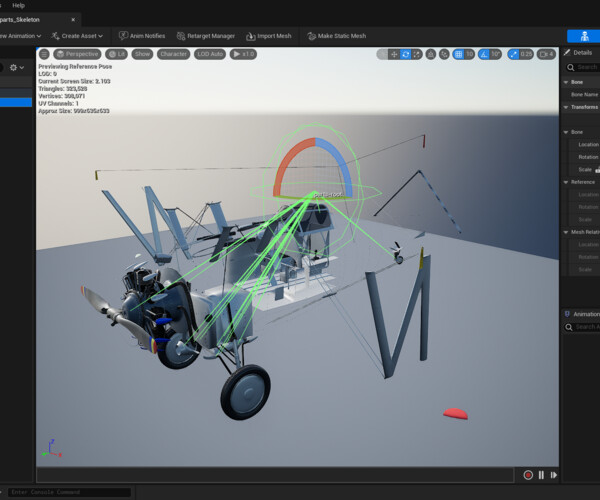
Task: Click the animation Search Assets field
Action: tap(583, 327)
